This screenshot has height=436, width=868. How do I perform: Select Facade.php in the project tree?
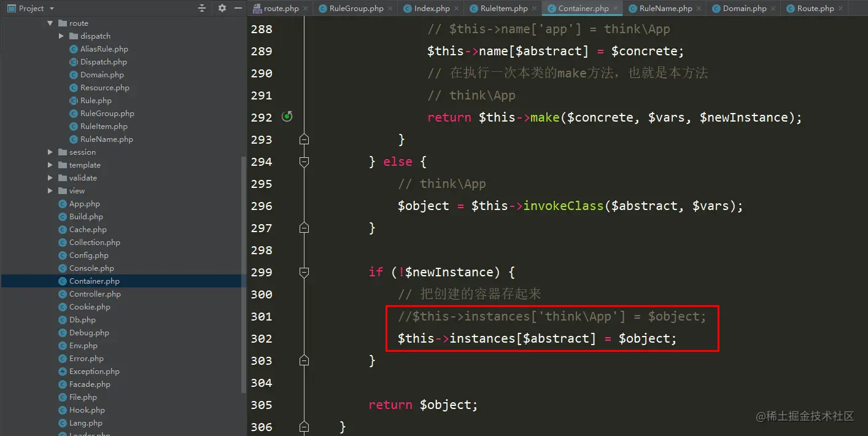(90, 384)
